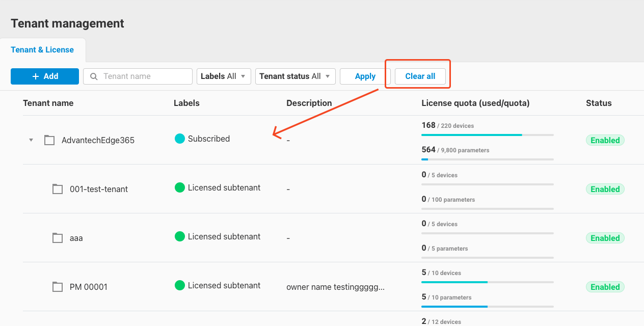Click the Apply filter button
The height and width of the screenshot is (326, 644).
365,76
